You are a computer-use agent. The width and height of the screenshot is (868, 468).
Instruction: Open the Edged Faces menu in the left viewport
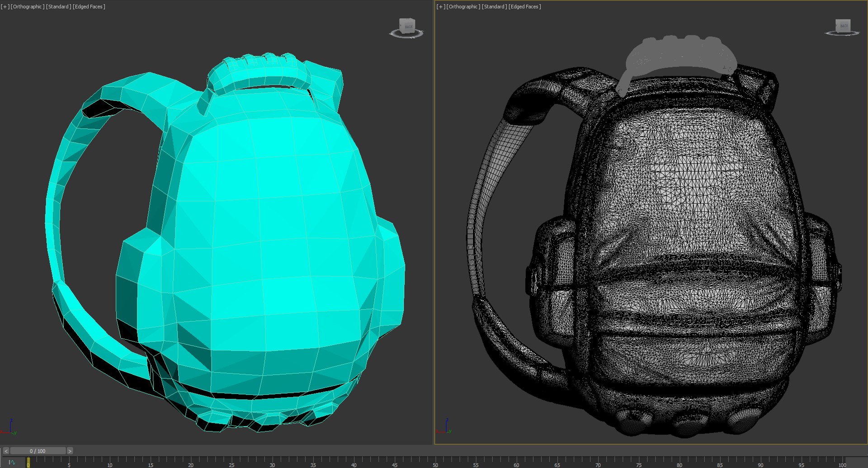pos(89,7)
